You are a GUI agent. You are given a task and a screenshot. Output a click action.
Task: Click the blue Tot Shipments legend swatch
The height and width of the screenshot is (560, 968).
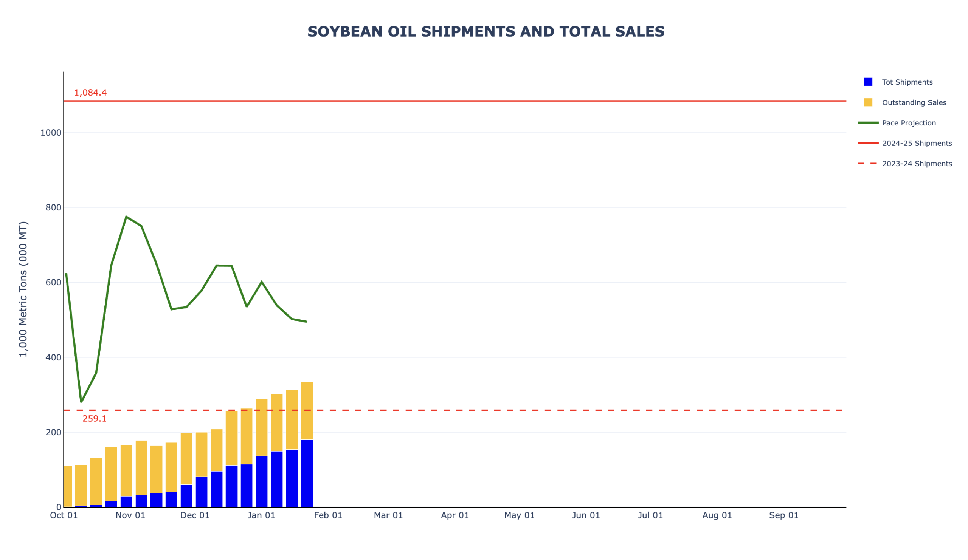tap(868, 82)
